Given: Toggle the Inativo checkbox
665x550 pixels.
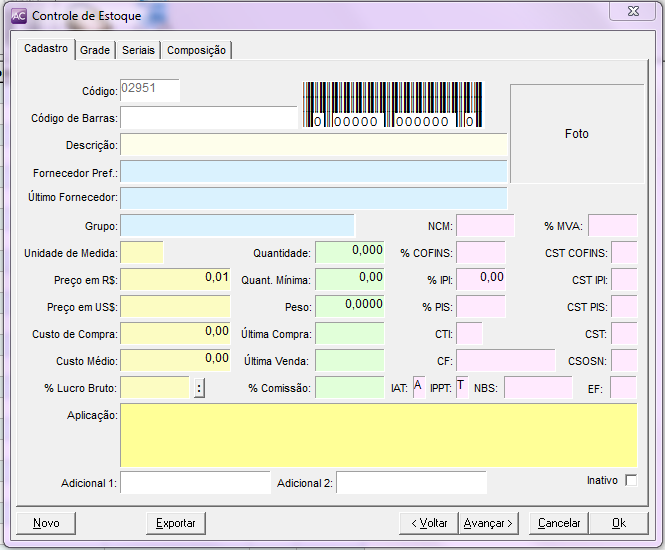Looking at the screenshot, I should [630, 481].
